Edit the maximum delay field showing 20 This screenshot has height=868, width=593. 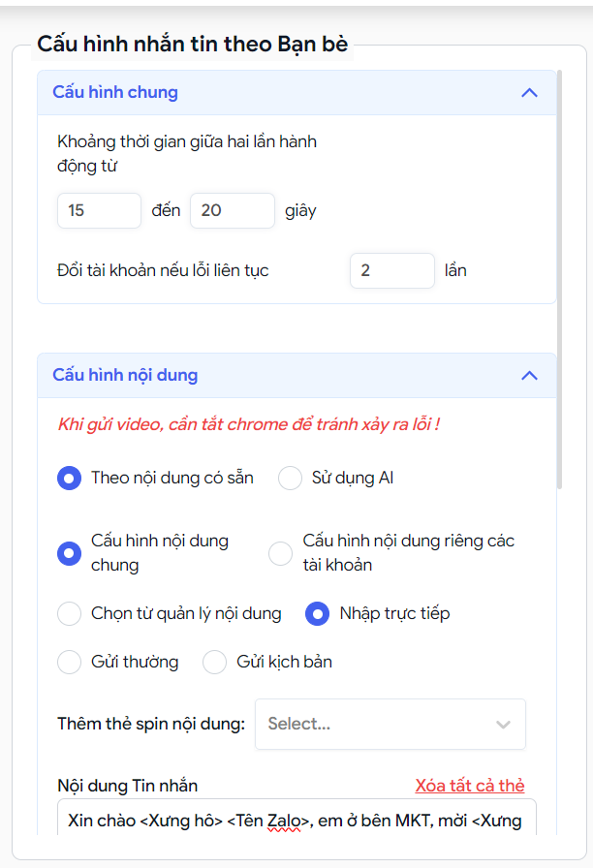point(233,210)
